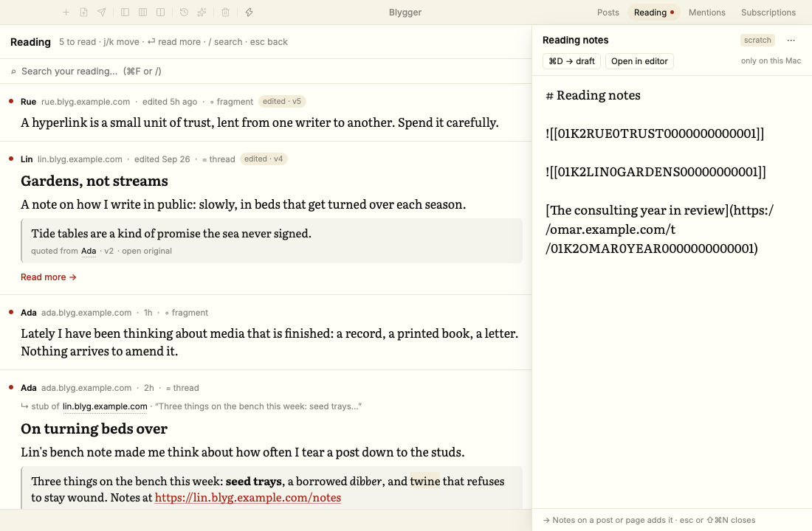Image resolution: width=812 pixels, height=531 pixels.
Task: Click the highlighted word twine in the quote
Action: pyautogui.click(x=424, y=482)
